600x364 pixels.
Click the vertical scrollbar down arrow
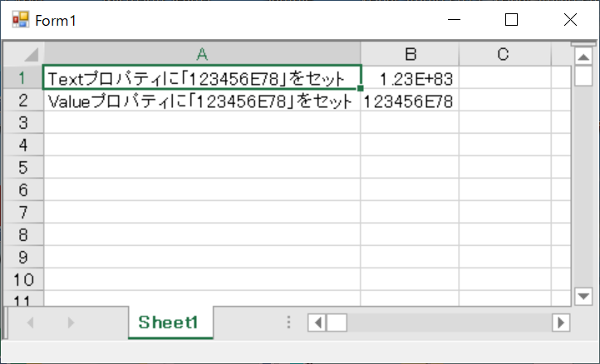tap(583, 296)
